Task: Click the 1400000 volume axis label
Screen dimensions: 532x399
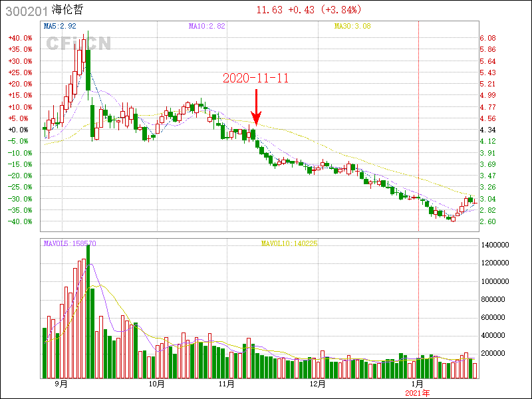Action: (494, 245)
